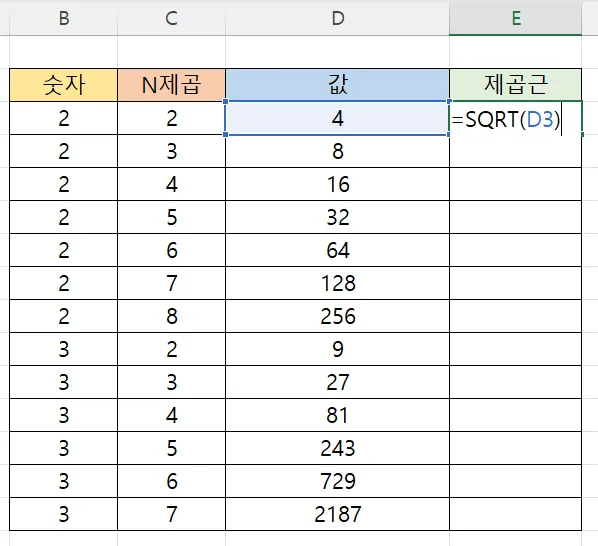Click N제곱 cell 7 in the row with 값 128
Screen dimensions: 598x546
tap(171, 283)
